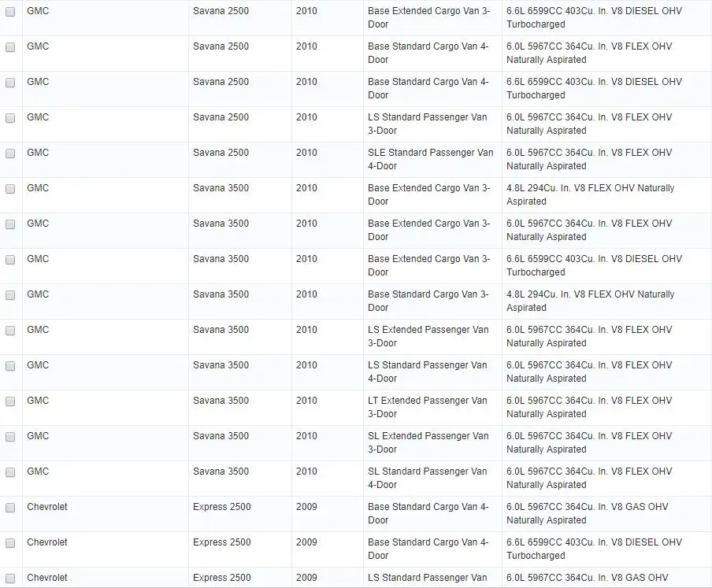Click 'Savana 2500' in the SLE Standard Passenger row
Image resolution: width=712 pixels, height=588 pixels.
(x=221, y=153)
